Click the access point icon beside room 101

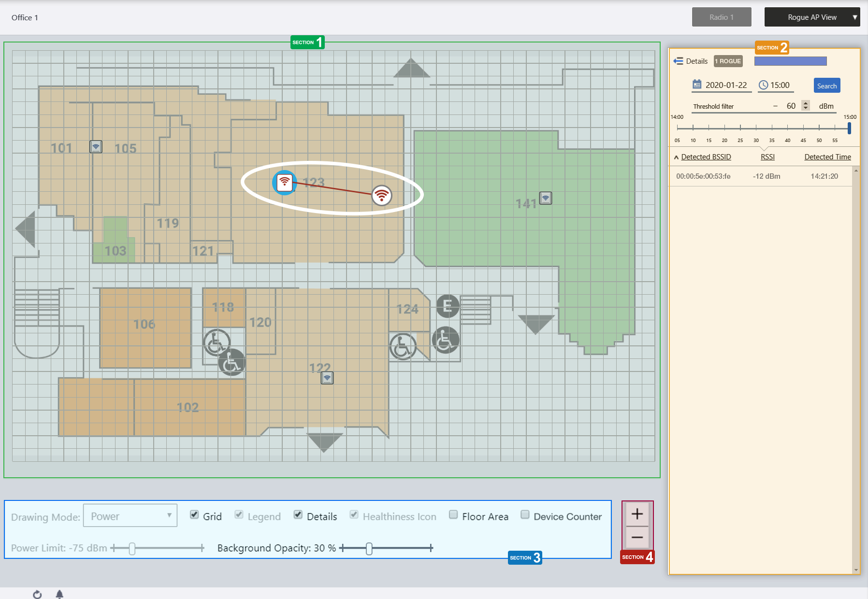(96, 146)
